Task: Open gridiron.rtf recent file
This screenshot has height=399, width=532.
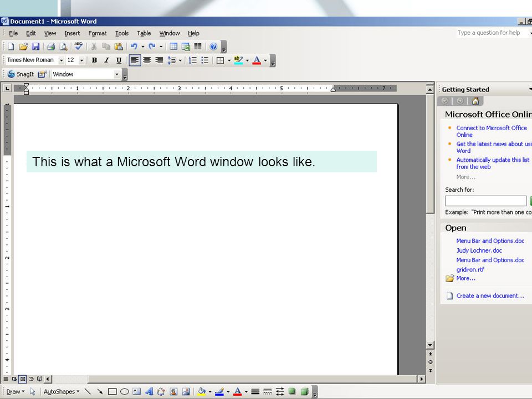Action: [x=470, y=269]
